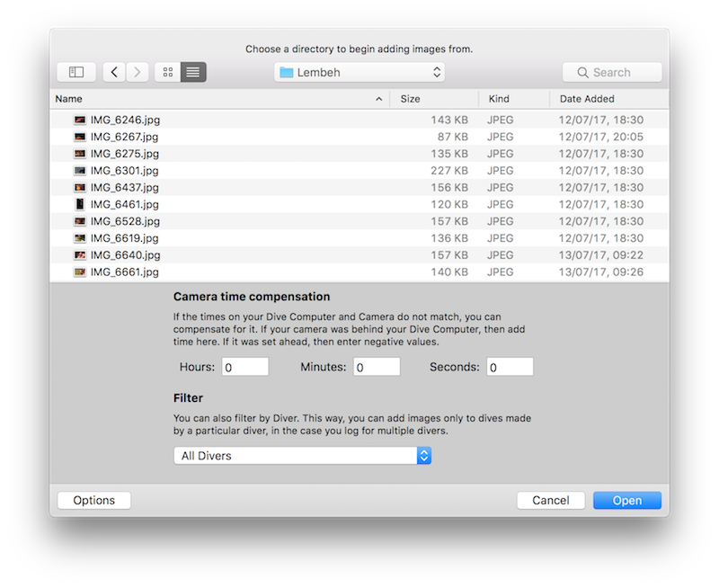Select the IMG_6267.jpg thumbnail icon
Image resolution: width=719 pixels, height=588 pixels.
[x=80, y=137]
